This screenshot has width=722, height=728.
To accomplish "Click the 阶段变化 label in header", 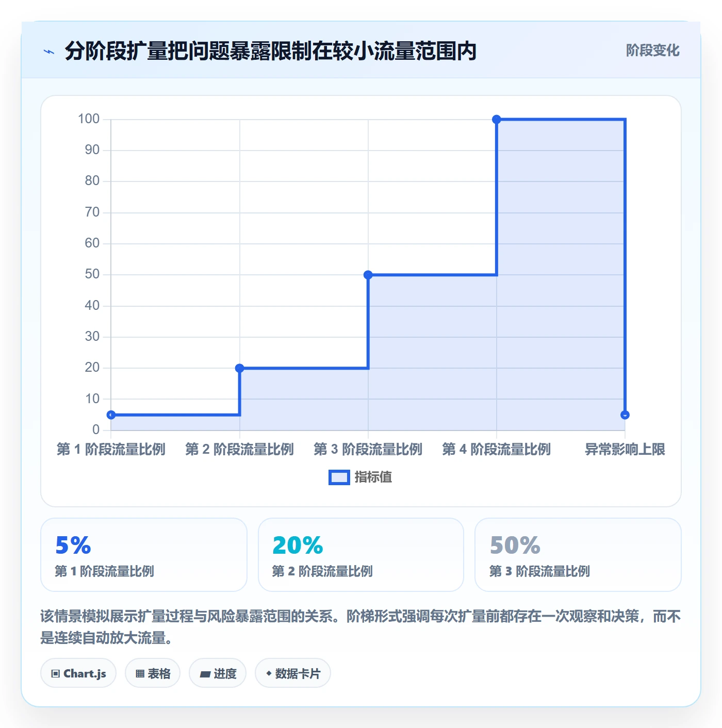I will (x=652, y=51).
